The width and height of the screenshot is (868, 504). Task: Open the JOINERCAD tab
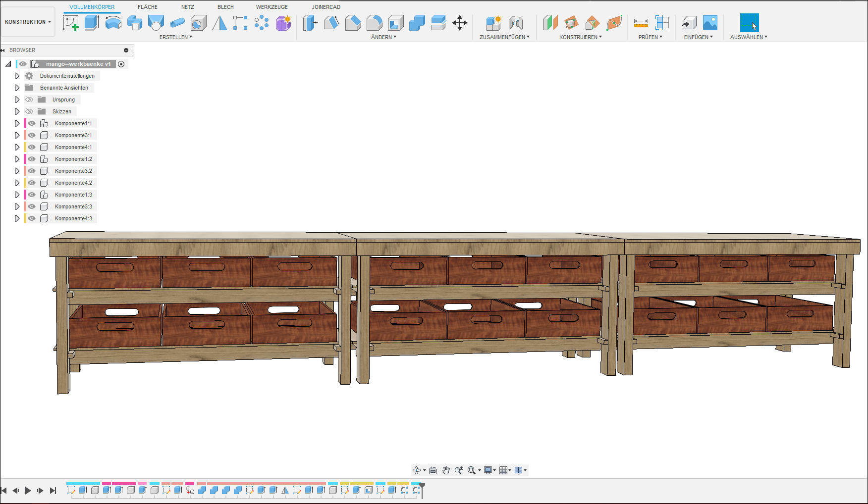(326, 7)
